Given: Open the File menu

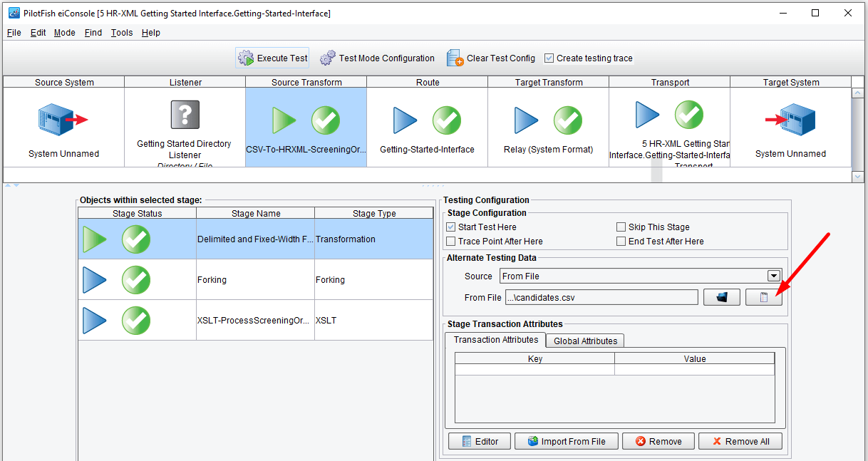Looking at the screenshot, I should click(x=14, y=33).
